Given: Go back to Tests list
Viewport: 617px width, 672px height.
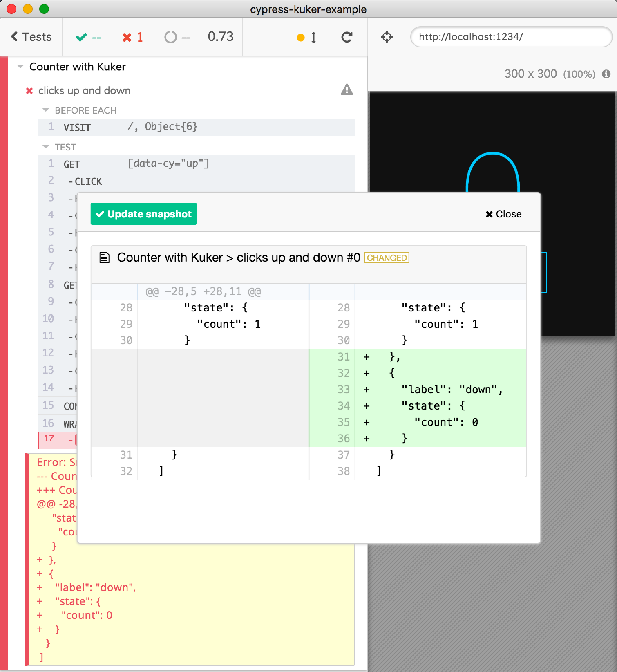Looking at the screenshot, I should 31,37.
